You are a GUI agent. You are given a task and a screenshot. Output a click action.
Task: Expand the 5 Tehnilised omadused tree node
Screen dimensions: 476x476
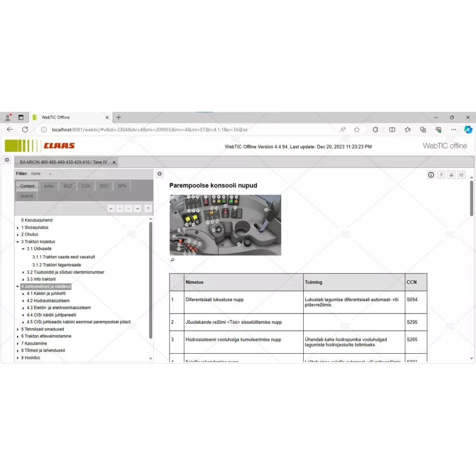click(18, 329)
